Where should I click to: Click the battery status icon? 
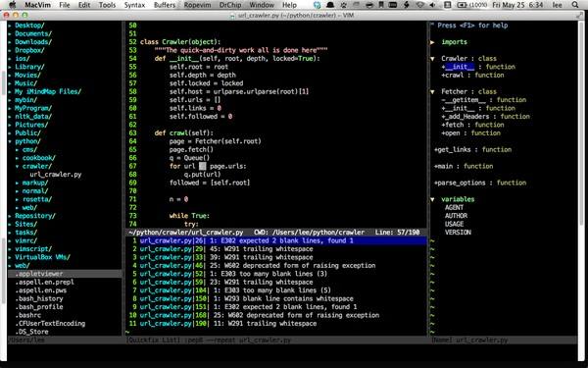[x=463, y=5]
